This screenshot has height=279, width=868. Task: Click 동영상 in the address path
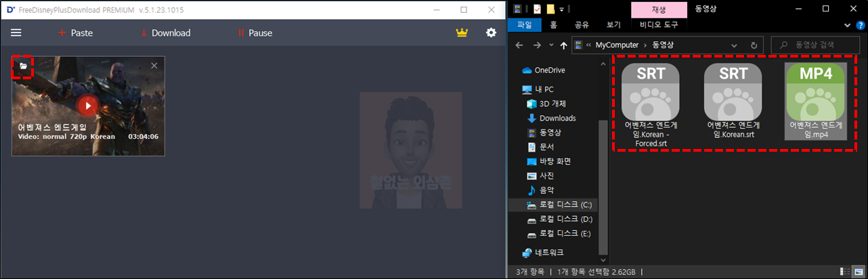tap(663, 45)
